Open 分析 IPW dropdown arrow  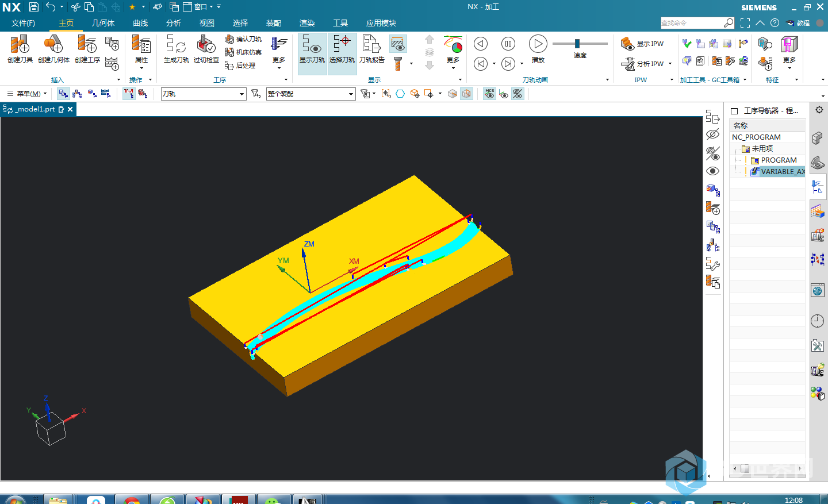[670, 64]
